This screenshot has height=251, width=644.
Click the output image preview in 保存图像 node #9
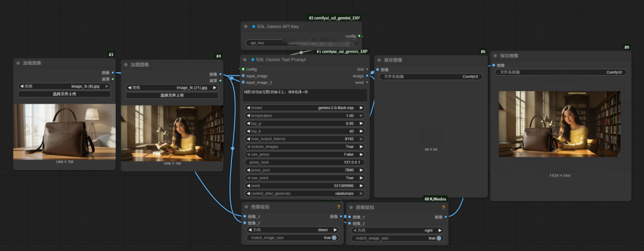(559, 124)
